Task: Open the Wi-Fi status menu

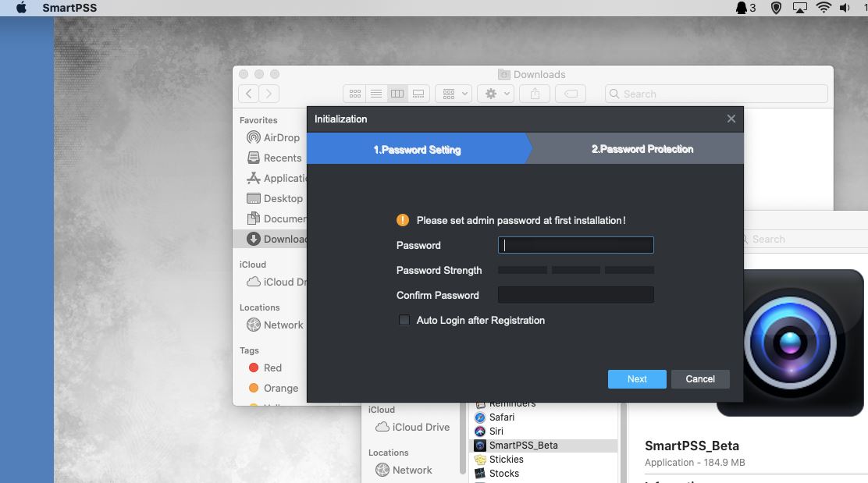Action: pyautogui.click(x=824, y=8)
